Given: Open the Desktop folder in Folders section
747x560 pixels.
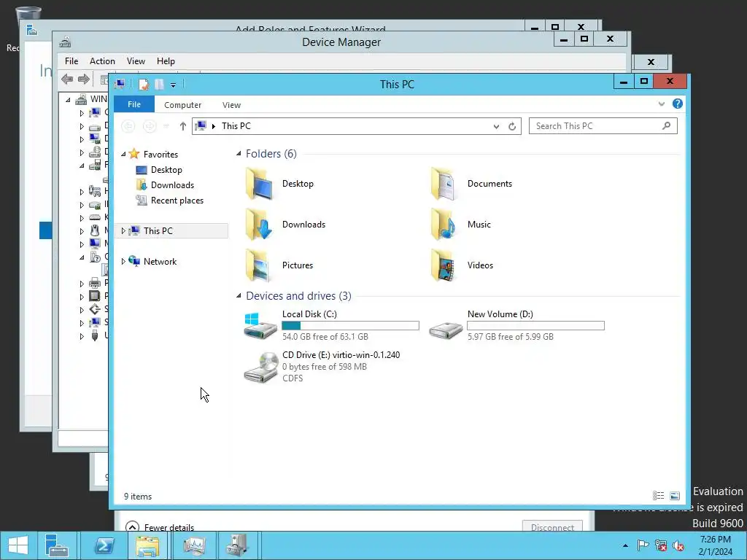Looking at the screenshot, I should (x=280, y=184).
